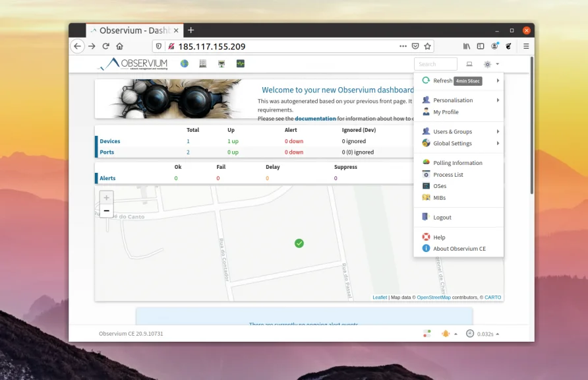Click the clock page-time icon
The height and width of the screenshot is (380, 588).
pos(470,333)
